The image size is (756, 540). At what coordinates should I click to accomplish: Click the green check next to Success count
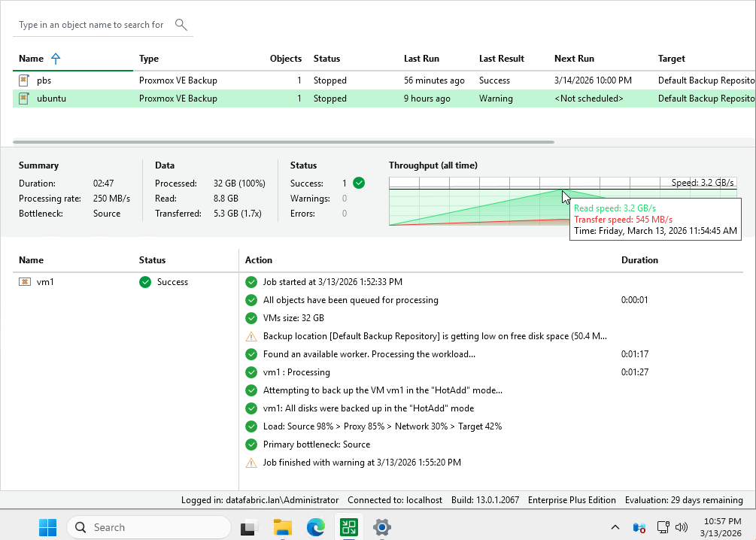359,184
